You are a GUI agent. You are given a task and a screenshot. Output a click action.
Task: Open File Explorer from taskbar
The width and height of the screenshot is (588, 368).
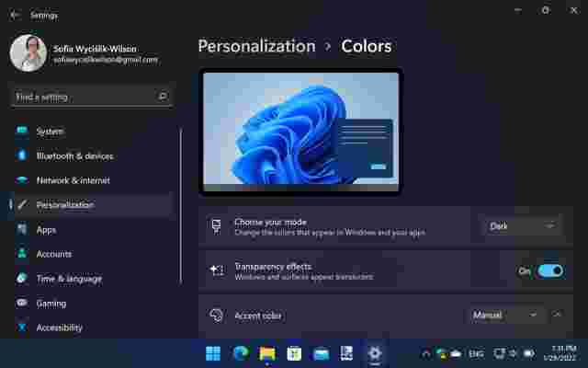(x=267, y=353)
